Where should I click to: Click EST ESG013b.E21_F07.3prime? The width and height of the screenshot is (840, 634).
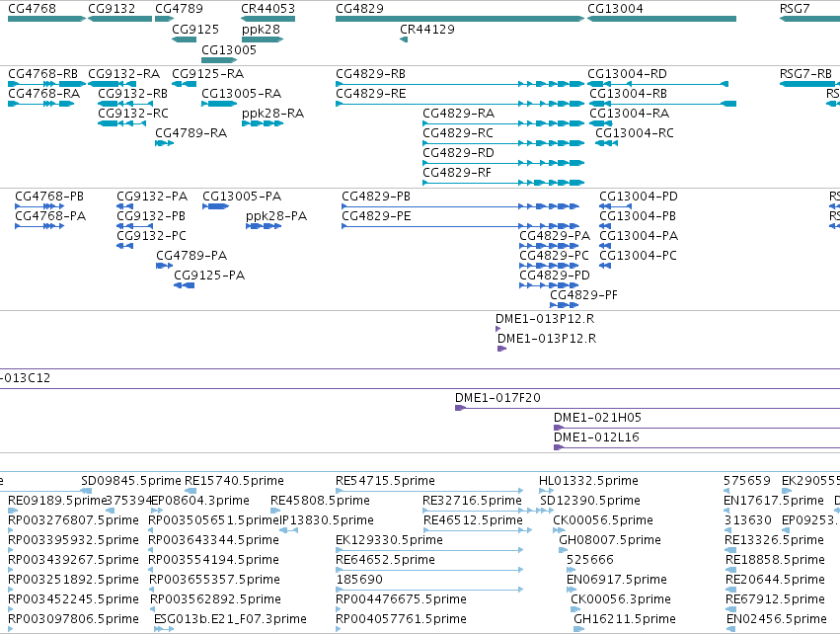click(x=230, y=619)
